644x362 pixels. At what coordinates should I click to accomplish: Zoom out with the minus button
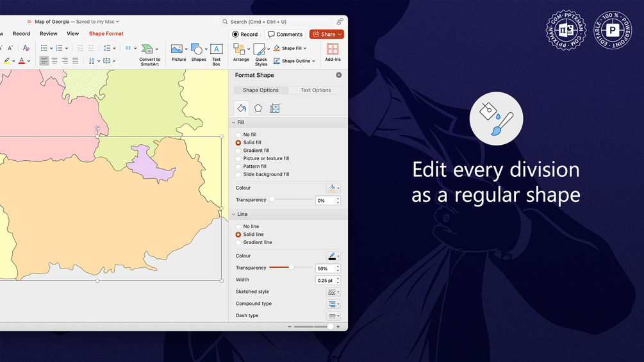[290, 327]
